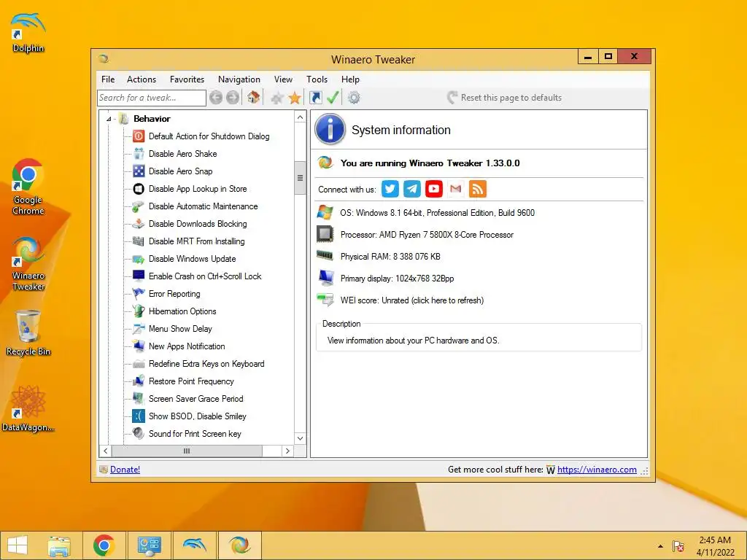Click the processor chip icon
The width and height of the screenshot is (747, 560).
pos(325,234)
